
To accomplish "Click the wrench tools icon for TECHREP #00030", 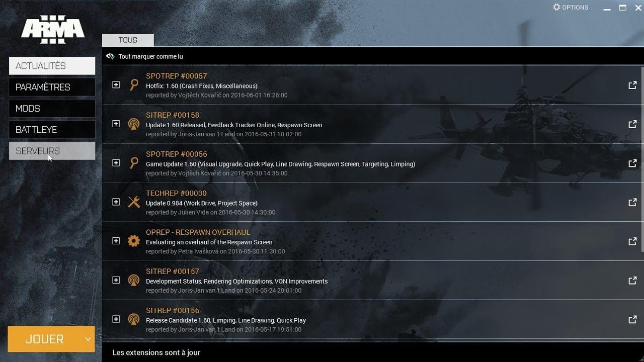I will 134,202.
